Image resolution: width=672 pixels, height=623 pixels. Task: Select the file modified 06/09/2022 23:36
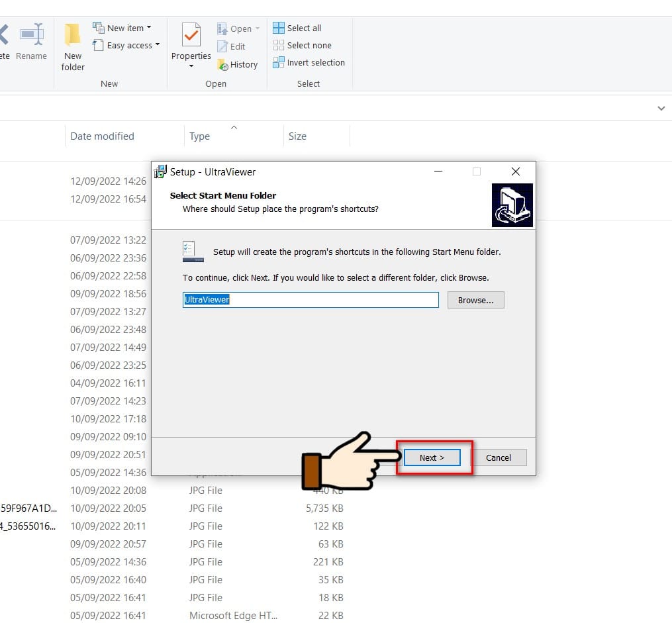pyautogui.click(x=109, y=258)
